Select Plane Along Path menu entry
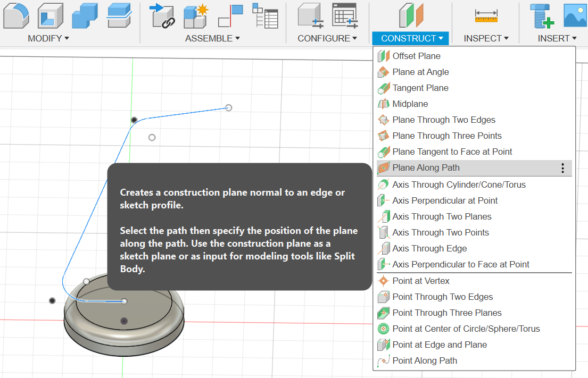Screen dimensions: 588x378 (x=426, y=168)
